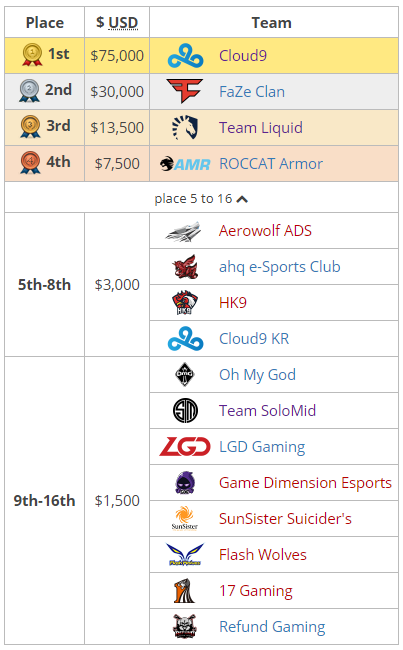Image resolution: width=403 pixels, height=650 pixels.
Task: Collapse the place 5 to 16 section
Action: 201,199
